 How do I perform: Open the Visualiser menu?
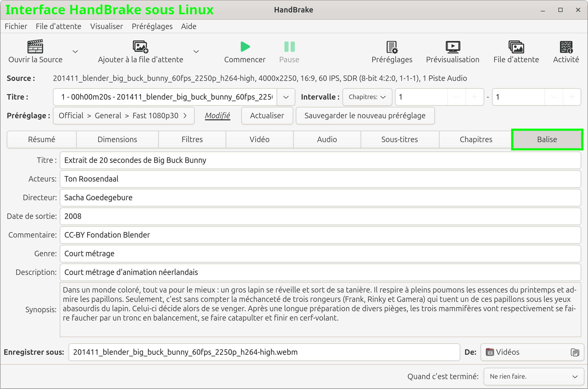click(106, 26)
